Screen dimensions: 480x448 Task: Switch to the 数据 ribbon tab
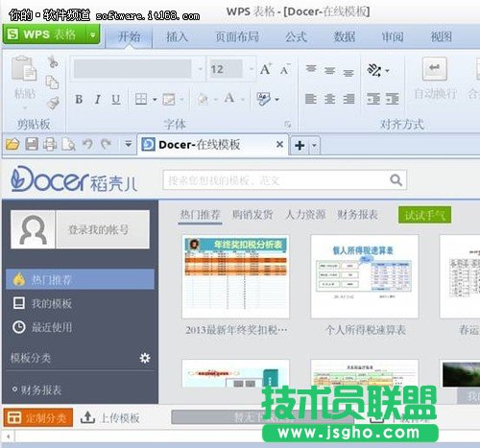345,36
